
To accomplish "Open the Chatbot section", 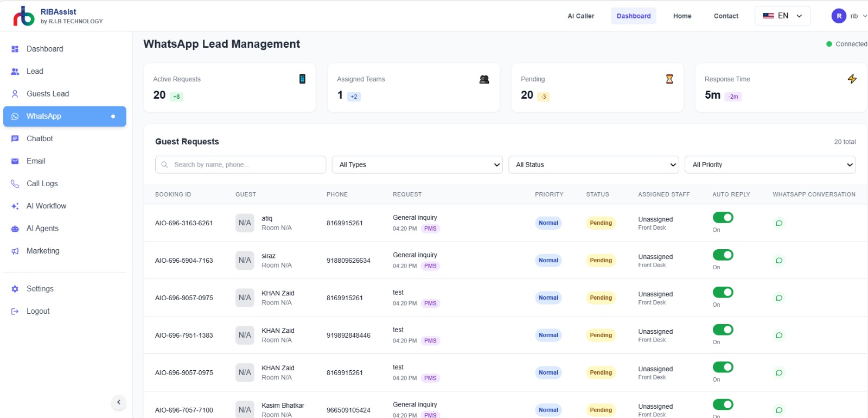I will point(65,138).
